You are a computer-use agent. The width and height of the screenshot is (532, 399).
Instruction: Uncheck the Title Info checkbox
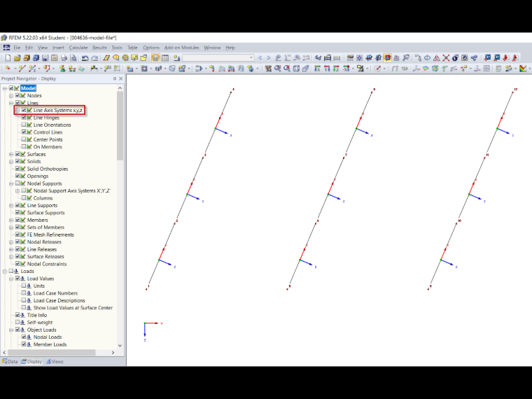17,315
